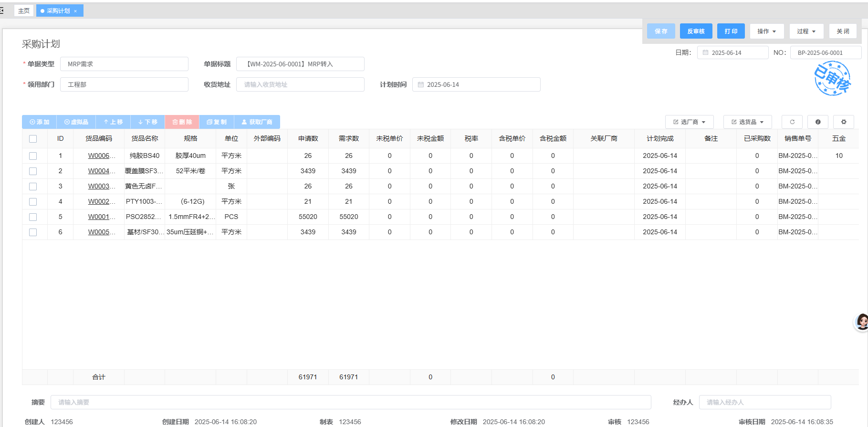Select the checkbox for row 5
Screen dimensions: 868x427
click(33, 217)
